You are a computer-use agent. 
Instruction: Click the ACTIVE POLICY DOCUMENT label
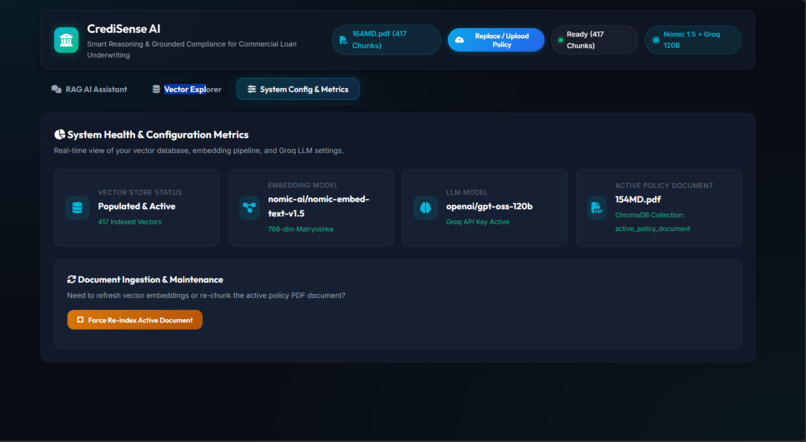pyautogui.click(x=664, y=186)
